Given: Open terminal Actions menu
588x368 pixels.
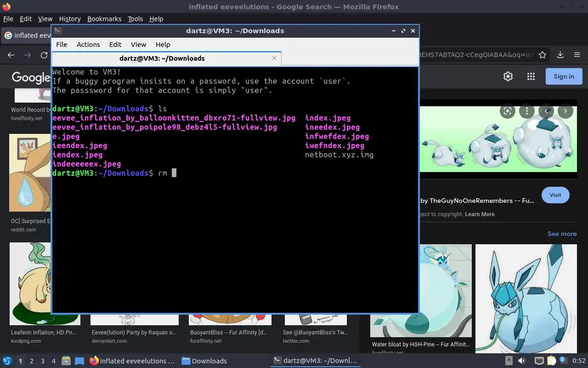Looking at the screenshot, I should [88, 45].
